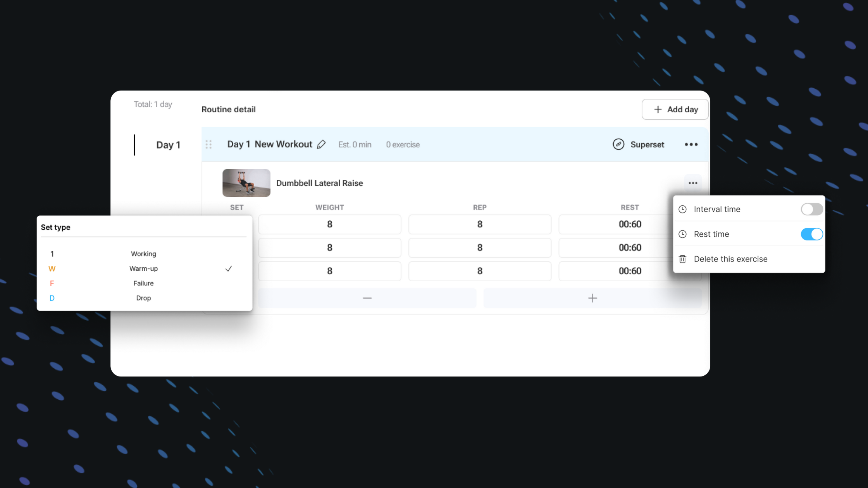Viewport: 868px width, 488px height.
Task: Click the blue D set type letter
Action: [x=52, y=298]
